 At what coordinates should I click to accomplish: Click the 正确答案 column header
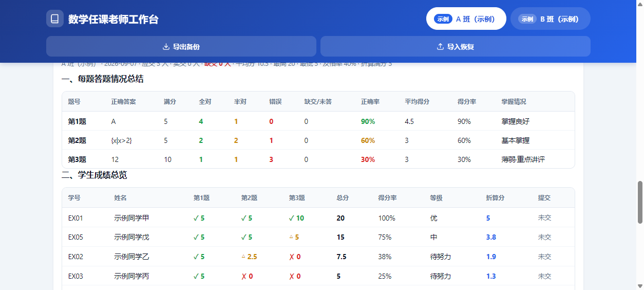click(x=124, y=102)
